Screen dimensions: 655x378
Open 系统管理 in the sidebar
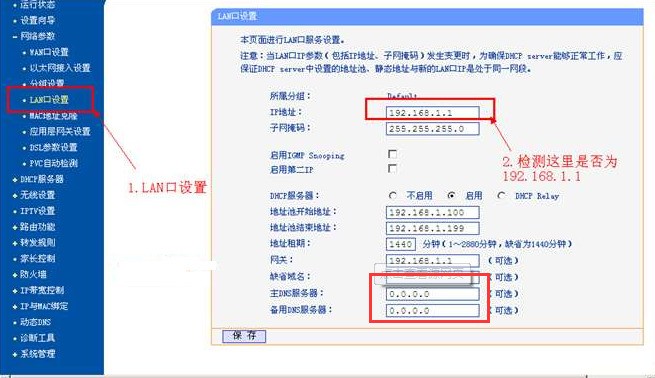[x=38, y=354]
